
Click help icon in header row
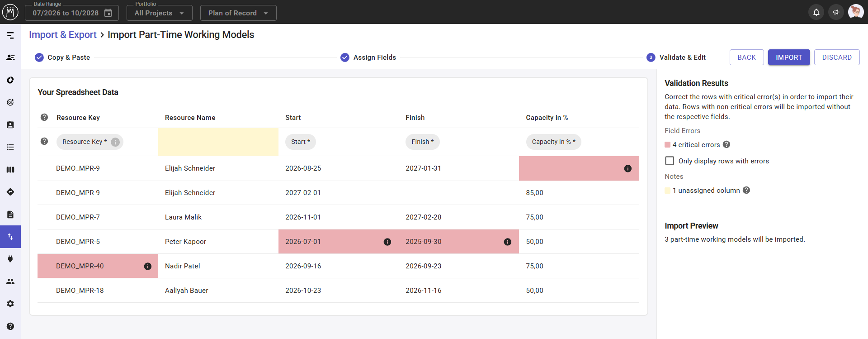(x=44, y=117)
